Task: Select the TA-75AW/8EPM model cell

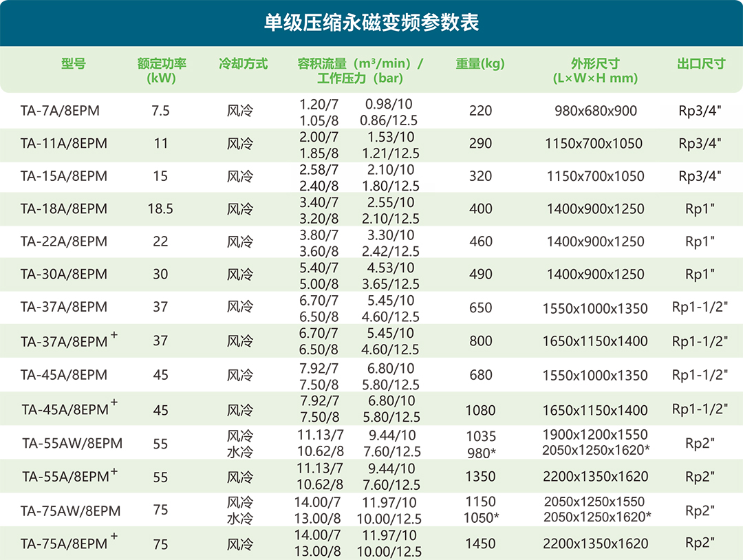Action: click(x=71, y=510)
